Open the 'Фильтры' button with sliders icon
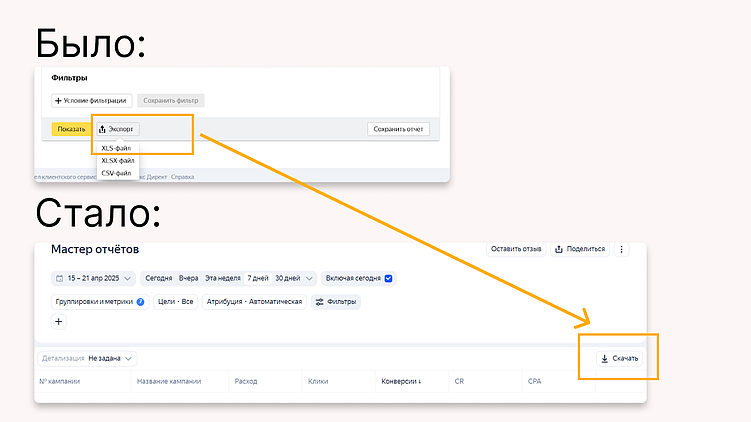This screenshot has height=422, width=751. [x=336, y=302]
